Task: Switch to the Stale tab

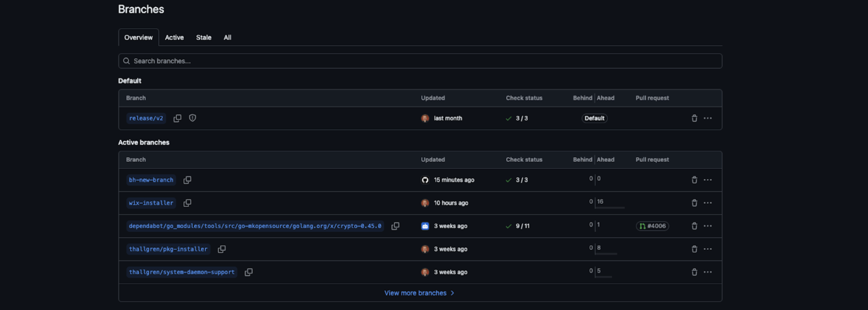Action: coord(204,38)
